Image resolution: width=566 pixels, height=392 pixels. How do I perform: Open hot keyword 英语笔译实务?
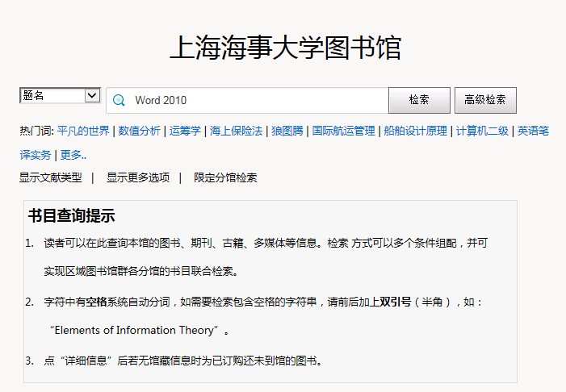click(533, 131)
